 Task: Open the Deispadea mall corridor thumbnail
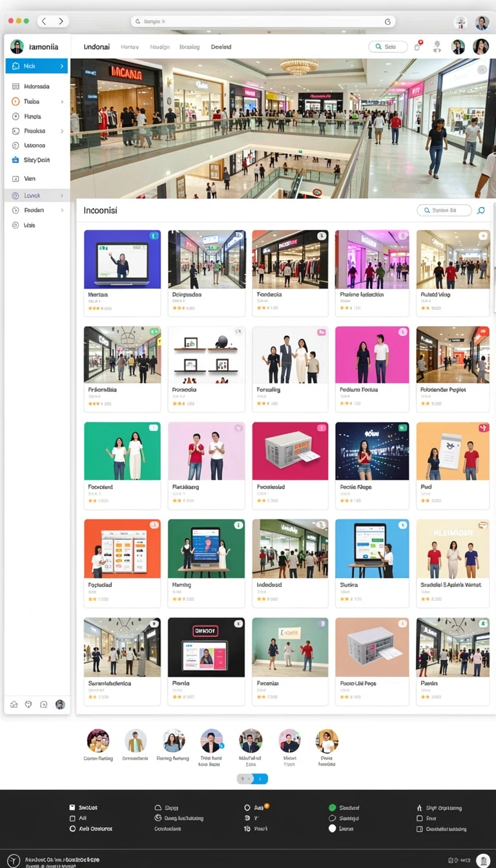tap(207, 259)
